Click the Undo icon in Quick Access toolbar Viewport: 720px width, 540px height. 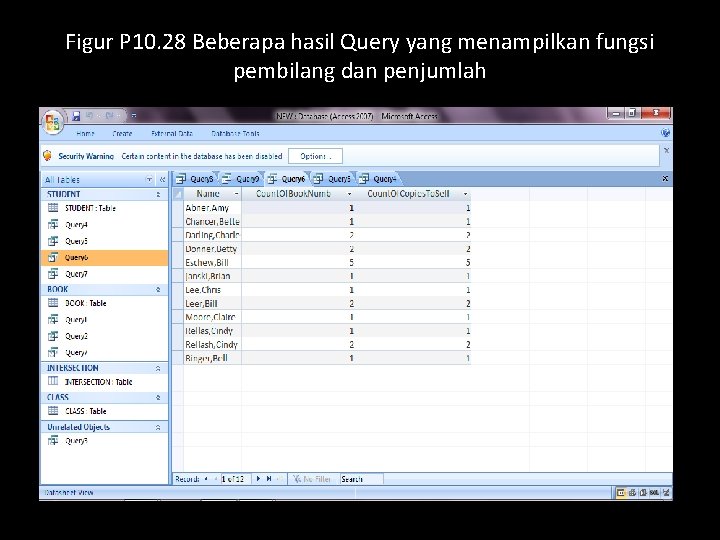(x=90, y=116)
